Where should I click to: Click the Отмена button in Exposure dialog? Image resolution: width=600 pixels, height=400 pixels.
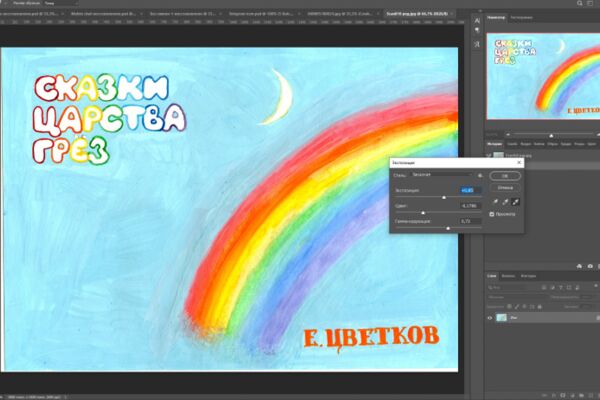point(505,188)
